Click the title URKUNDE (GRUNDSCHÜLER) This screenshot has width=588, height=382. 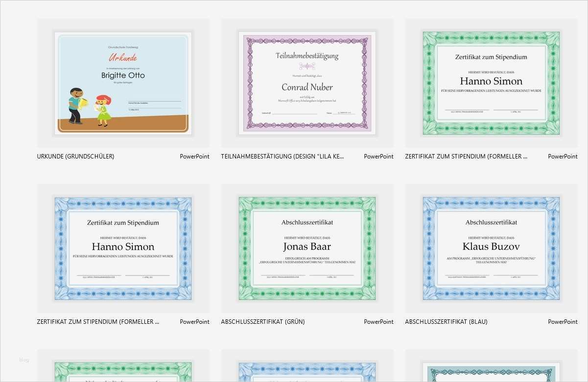[x=75, y=157]
